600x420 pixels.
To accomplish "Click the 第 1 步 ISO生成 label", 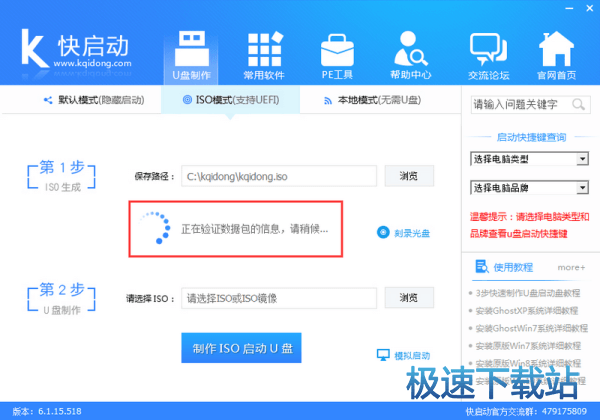I will pyautogui.click(x=62, y=176).
